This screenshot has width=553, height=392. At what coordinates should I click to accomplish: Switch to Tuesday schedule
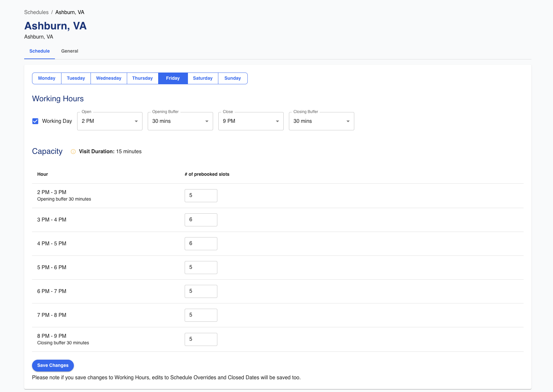(x=76, y=78)
